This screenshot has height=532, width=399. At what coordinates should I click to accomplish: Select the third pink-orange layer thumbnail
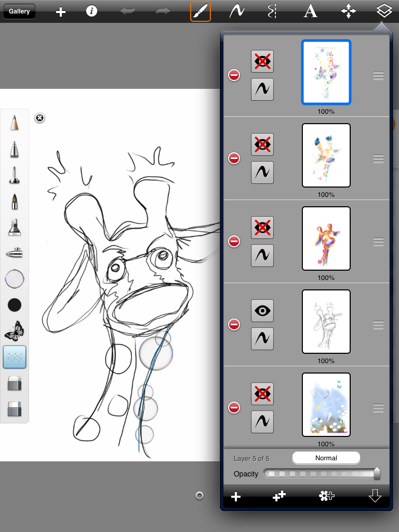point(326,238)
